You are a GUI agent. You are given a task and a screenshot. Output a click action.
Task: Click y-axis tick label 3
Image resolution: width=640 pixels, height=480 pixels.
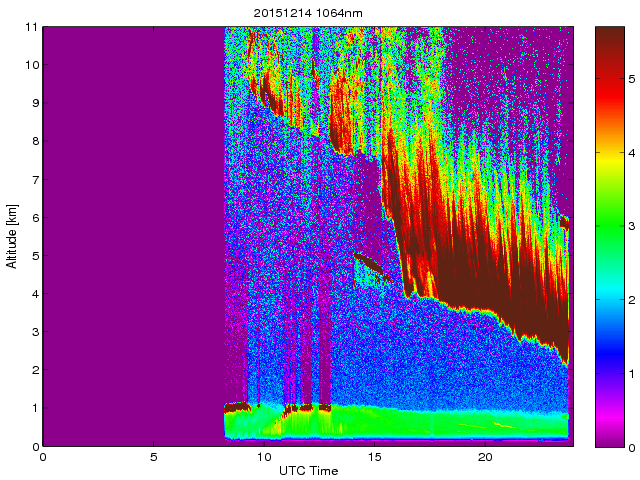point(33,332)
